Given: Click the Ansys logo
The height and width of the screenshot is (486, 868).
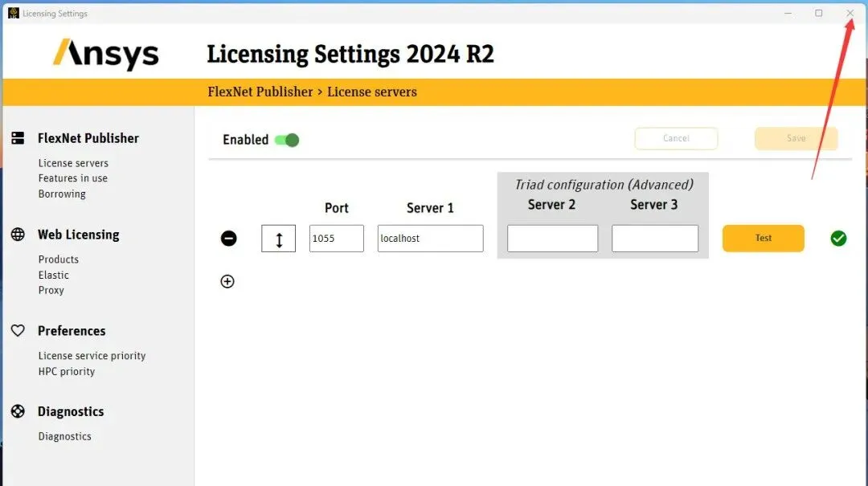Looking at the screenshot, I should click(106, 54).
